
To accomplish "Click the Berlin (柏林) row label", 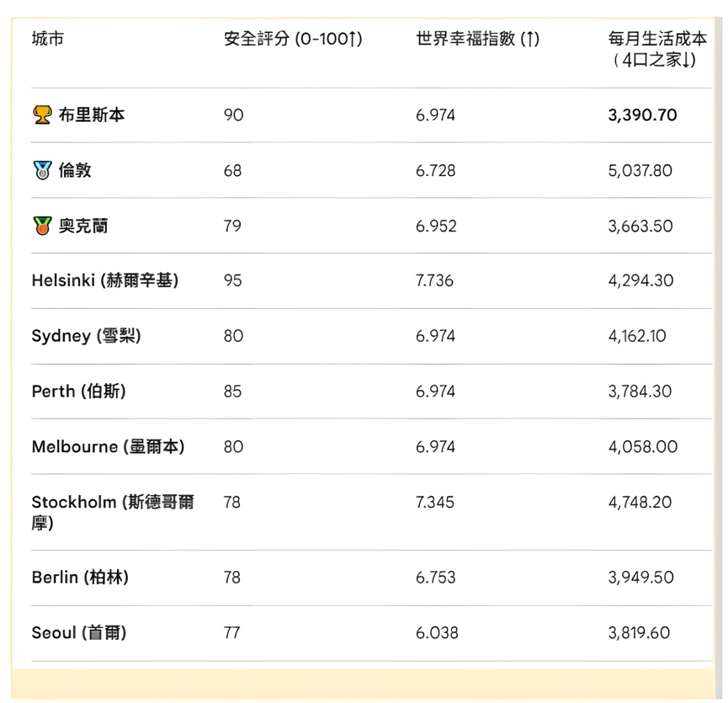I will [80, 578].
